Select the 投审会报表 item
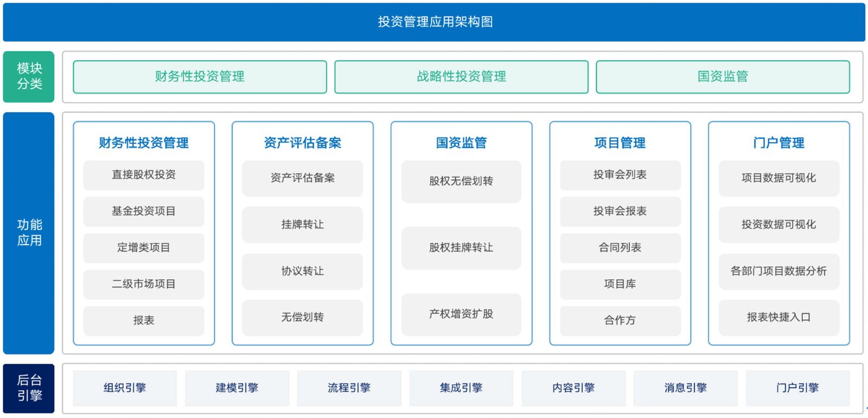 coord(620,211)
